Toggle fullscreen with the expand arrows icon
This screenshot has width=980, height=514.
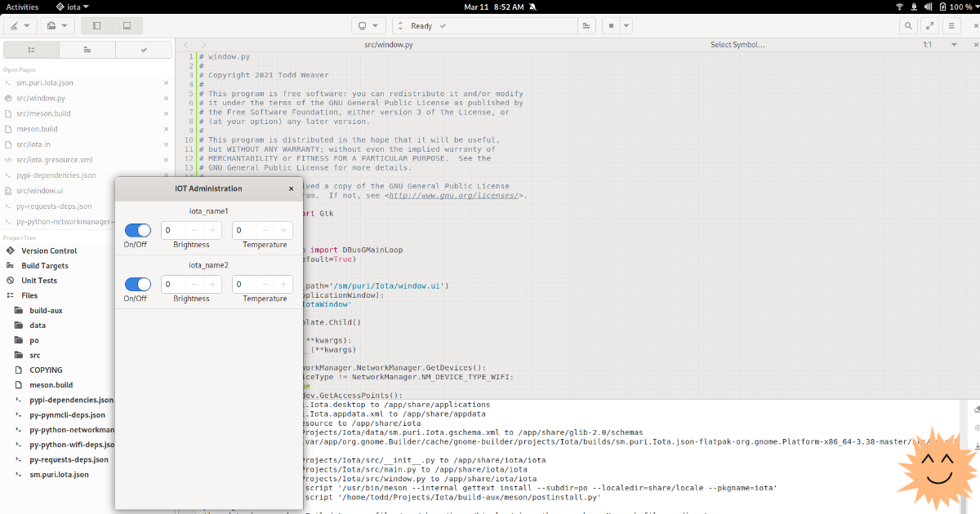[x=930, y=26]
